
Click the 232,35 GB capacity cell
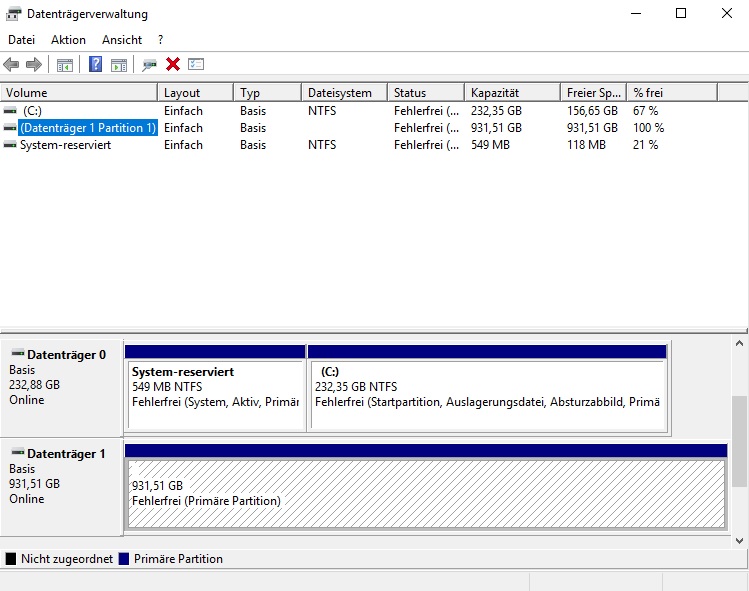(496, 111)
